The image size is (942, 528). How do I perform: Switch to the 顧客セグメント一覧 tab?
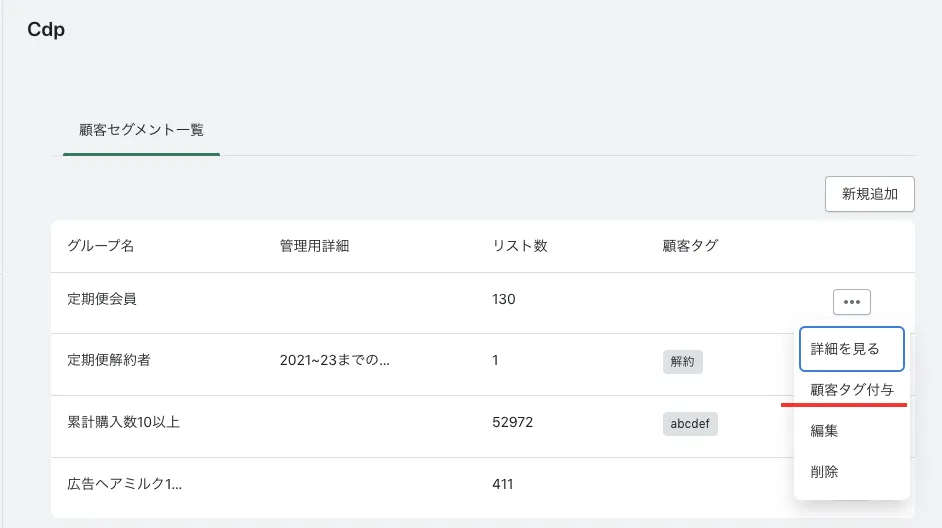pos(141,130)
